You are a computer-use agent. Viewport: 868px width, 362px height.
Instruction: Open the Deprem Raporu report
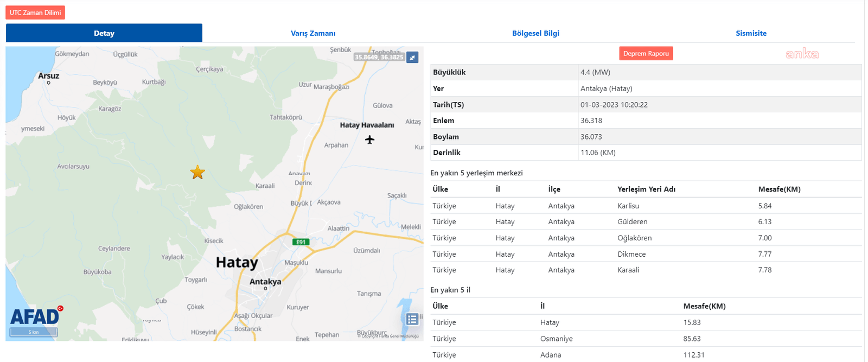click(646, 53)
